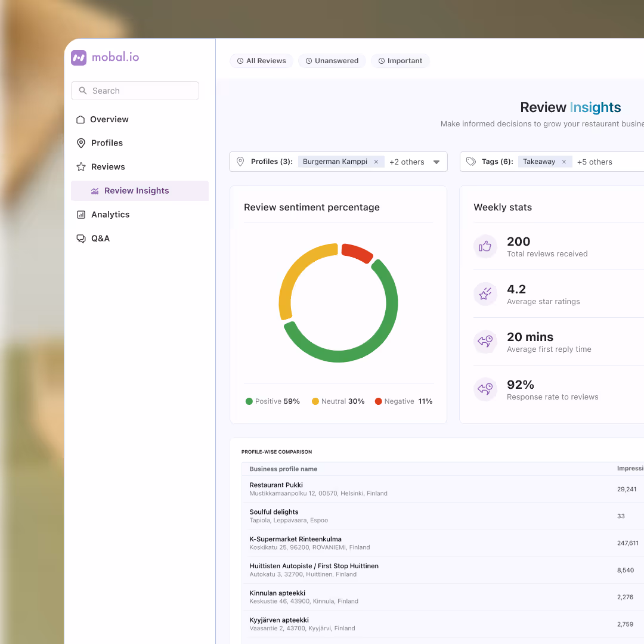Select the Kinnulan apteekki row
This screenshot has height=644, width=644.
[442, 597]
